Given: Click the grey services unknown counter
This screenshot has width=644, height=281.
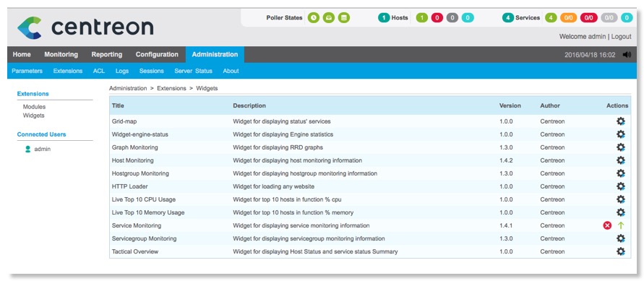Looking at the screenshot, I should (609, 17).
